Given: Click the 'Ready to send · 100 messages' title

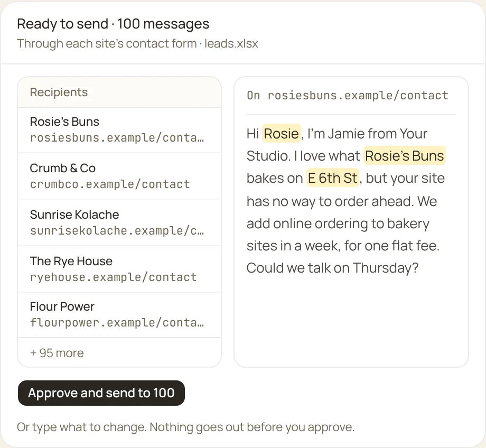Looking at the screenshot, I should [x=113, y=24].
